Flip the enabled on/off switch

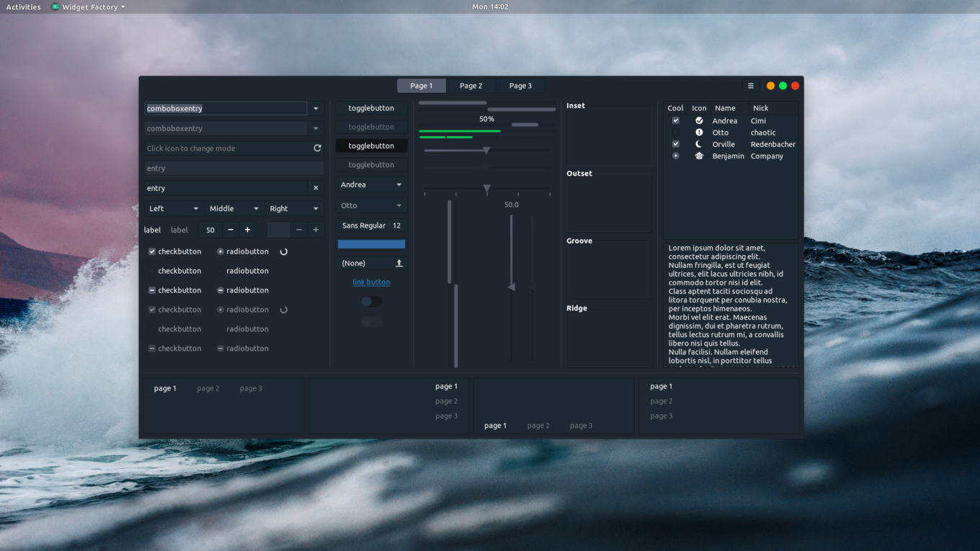pyautogui.click(x=372, y=302)
